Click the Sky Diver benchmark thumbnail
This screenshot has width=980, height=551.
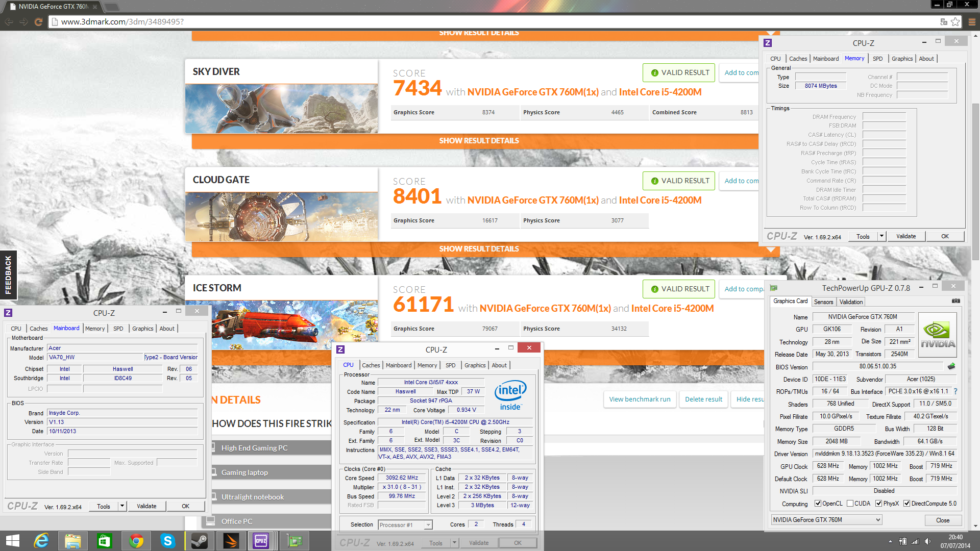(281, 109)
